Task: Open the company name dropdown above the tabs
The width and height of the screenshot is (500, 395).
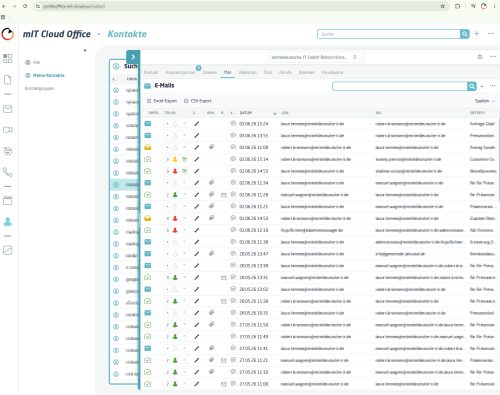Action: [315, 57]
